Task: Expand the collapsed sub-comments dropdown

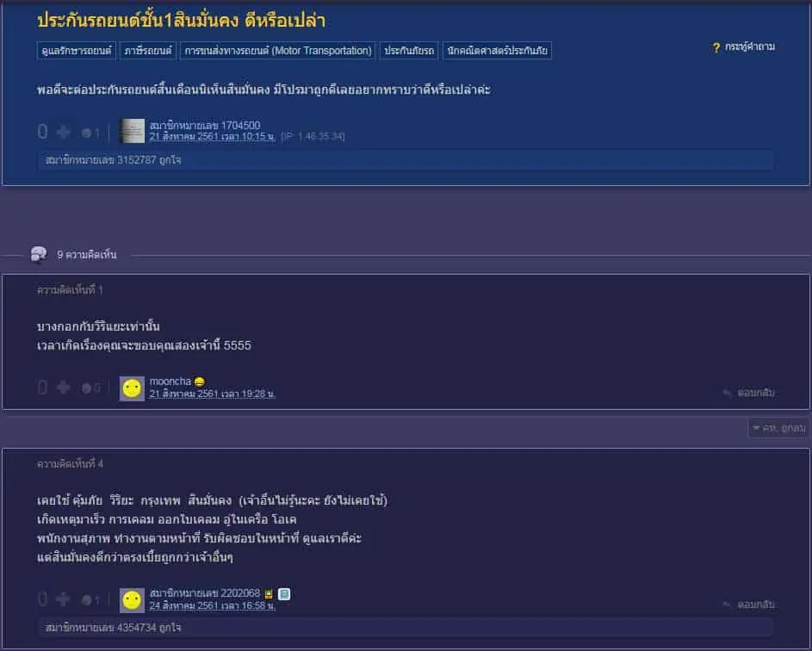Action: [x=778, y=428]
